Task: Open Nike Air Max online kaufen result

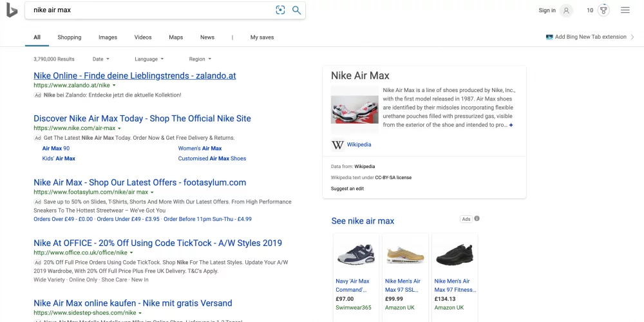Action: [x=133, y=303]
